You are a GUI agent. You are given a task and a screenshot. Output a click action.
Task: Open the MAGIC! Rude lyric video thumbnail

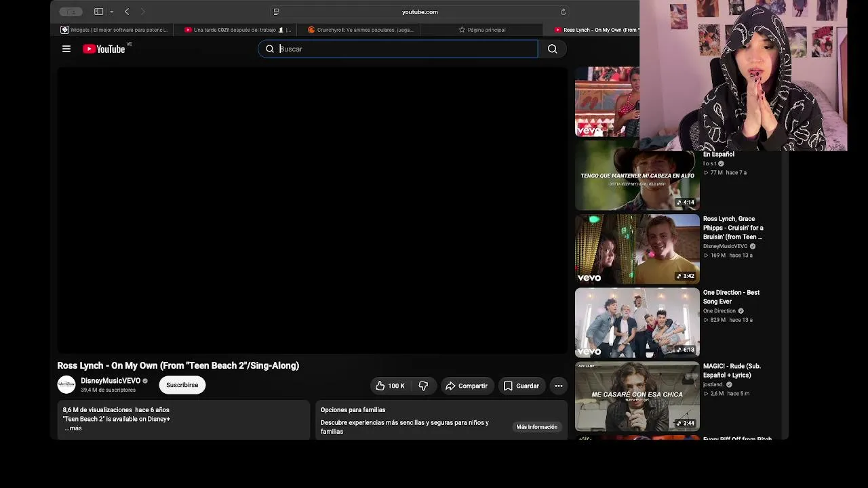pos(637,396)
